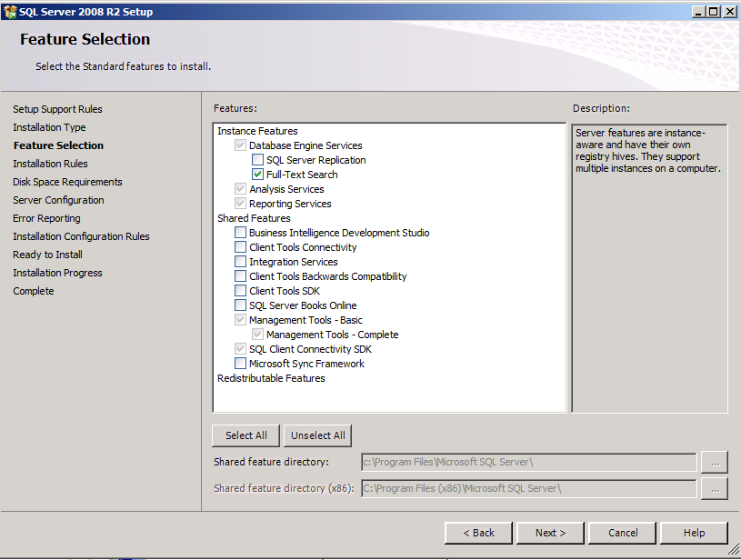The width and height of the screenshot is (741, 560).
Task: Select the Integration Services label
Action: point(294,262)
